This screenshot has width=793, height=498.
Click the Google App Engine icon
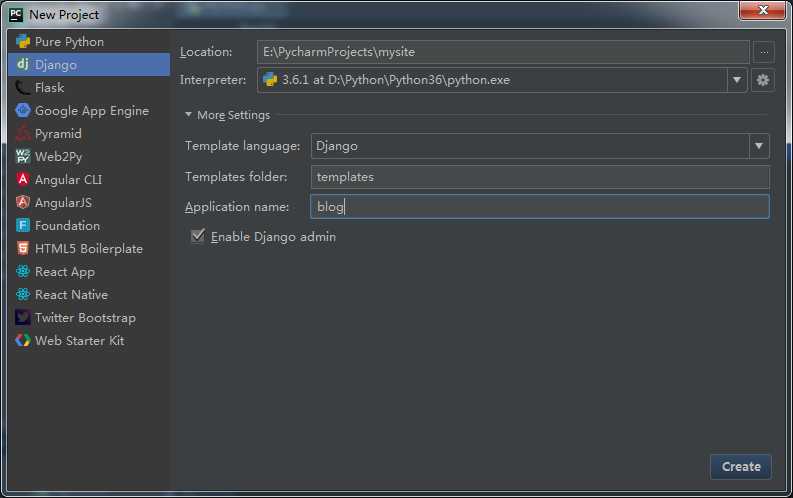click(x=23, y=110)
